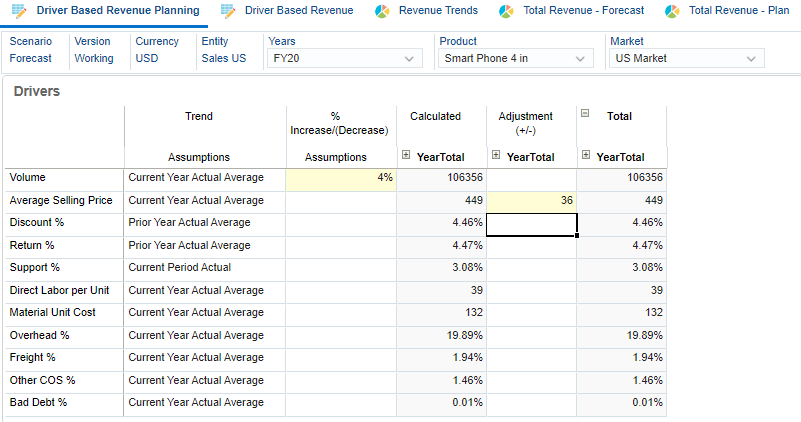Click the Volume calculated value 106356

pos(441,178)
